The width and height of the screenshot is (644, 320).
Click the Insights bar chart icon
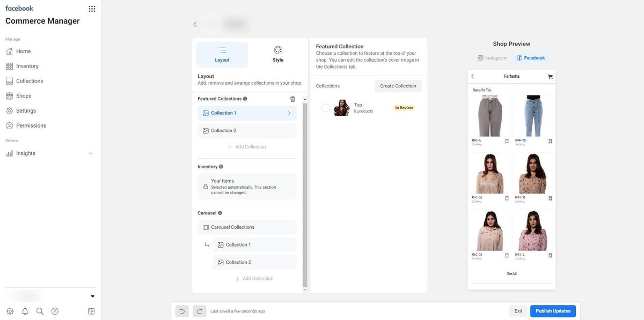pos(9,153)
